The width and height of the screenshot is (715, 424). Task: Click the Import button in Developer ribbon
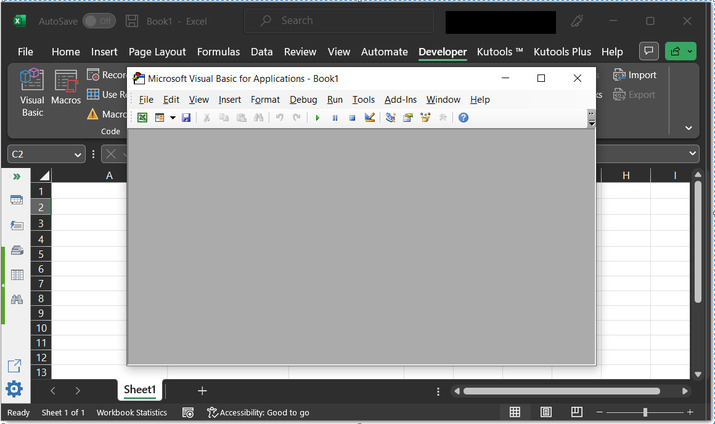[x=635, y=75]
